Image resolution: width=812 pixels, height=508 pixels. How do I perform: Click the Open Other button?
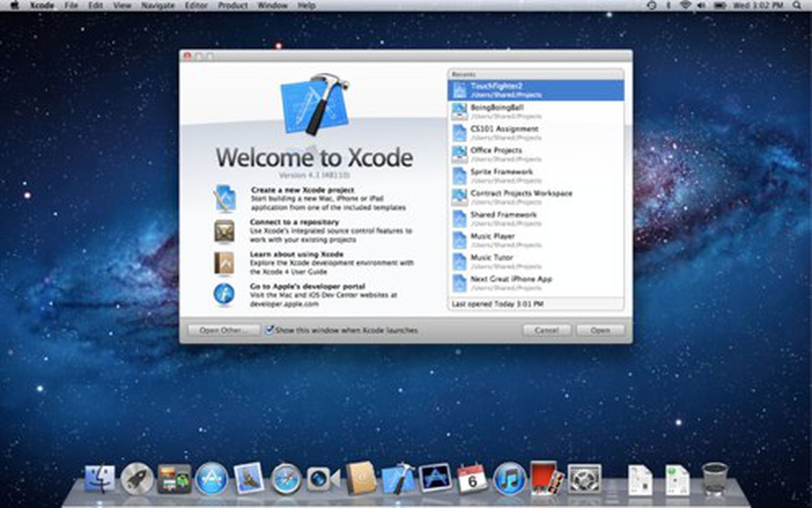click(222, 330)
